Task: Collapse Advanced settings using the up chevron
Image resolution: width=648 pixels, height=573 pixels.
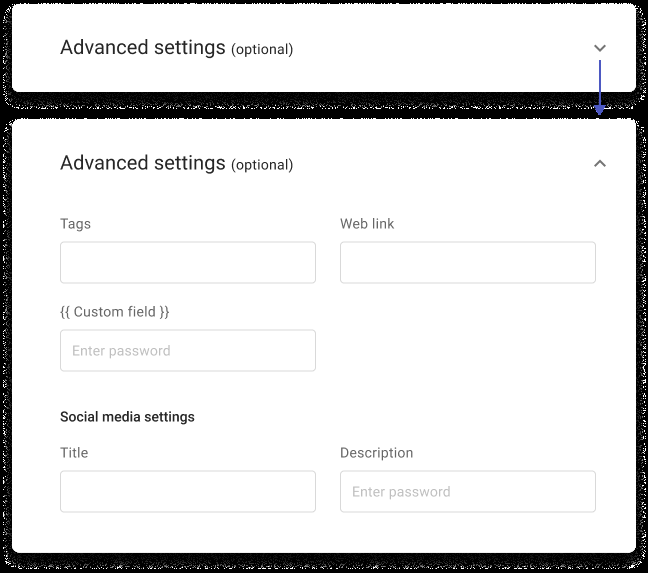Action: point(600,164)
